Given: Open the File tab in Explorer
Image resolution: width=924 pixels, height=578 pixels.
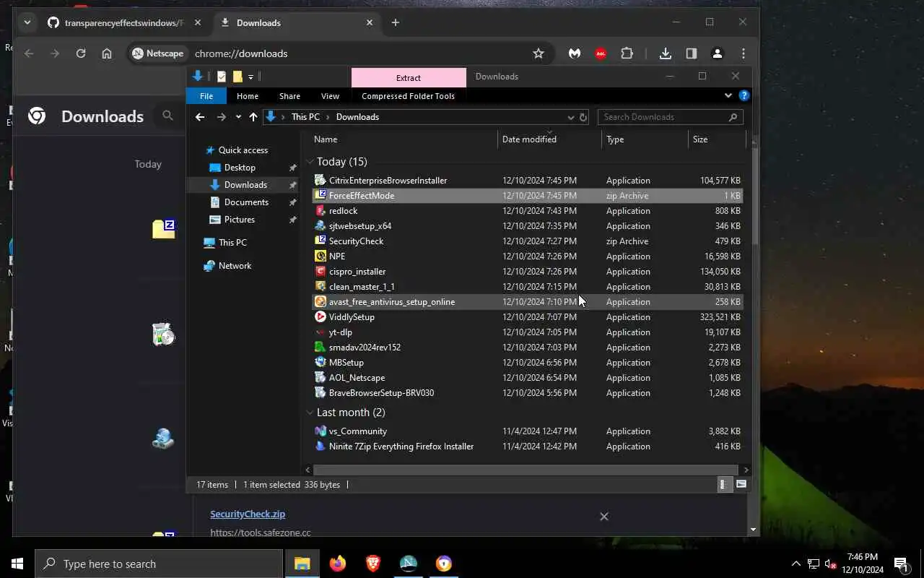Looking at the screenshot, I should click(x=206, y=96).
